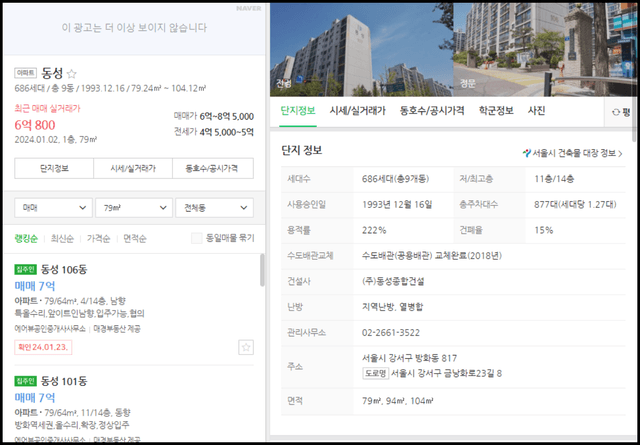Open the 79㎡ area dropdown
This screenshot has height=445, width=640.
point(133,208)
